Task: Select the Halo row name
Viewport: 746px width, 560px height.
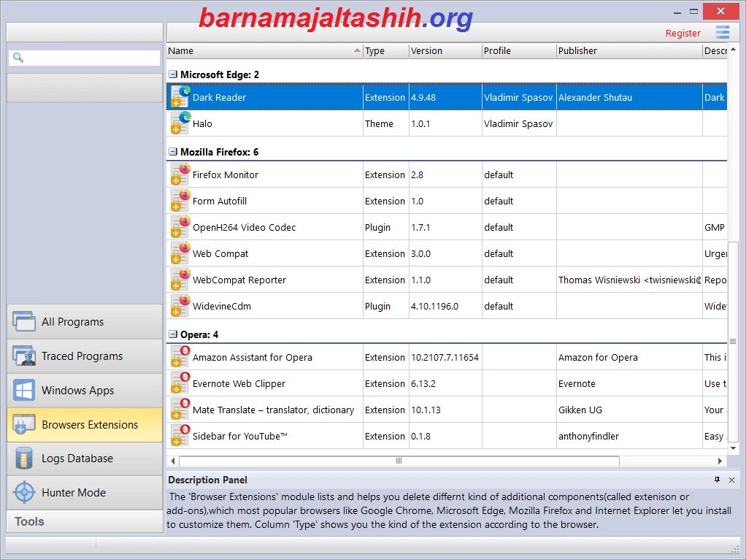Action: tap(202, 123)
